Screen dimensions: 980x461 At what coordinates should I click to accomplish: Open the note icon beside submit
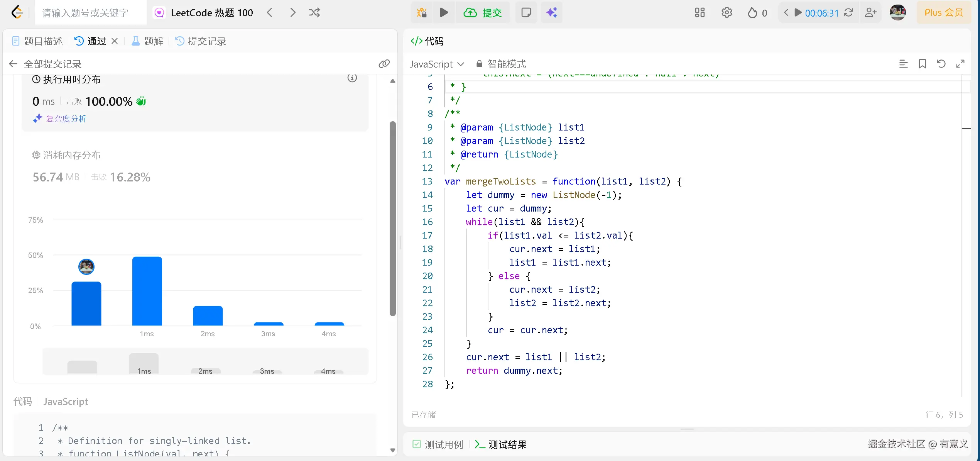click(526, 13)
